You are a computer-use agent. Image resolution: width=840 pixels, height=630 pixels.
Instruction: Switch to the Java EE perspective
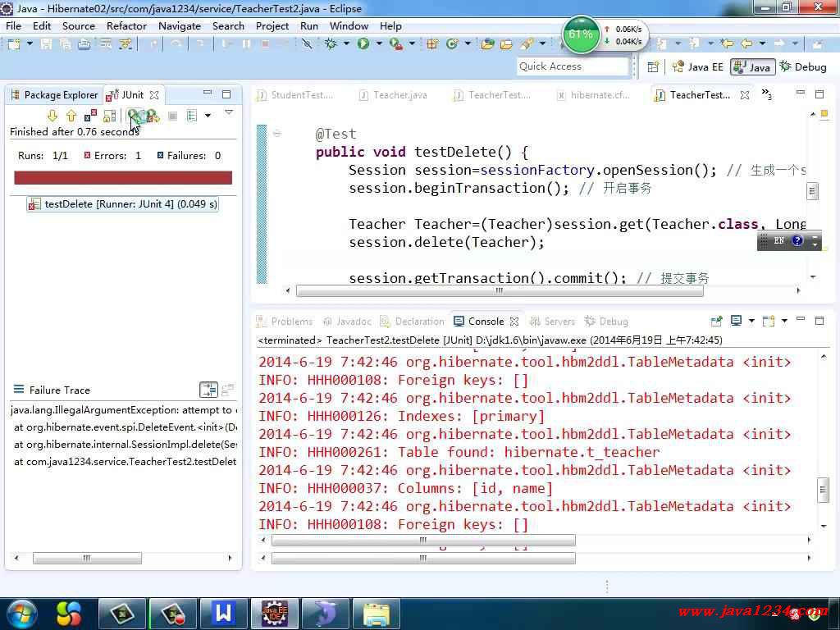coord(697,67)
